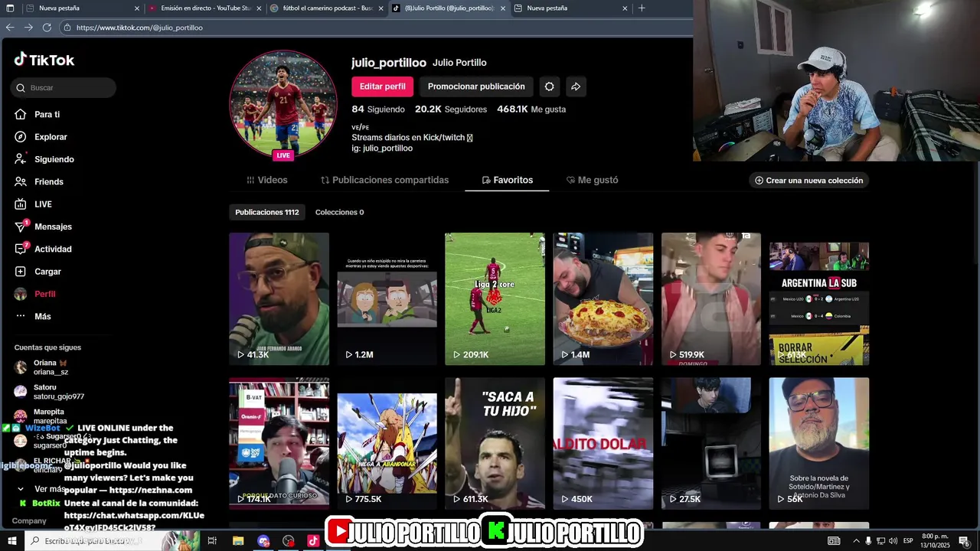This screenshot has width=980, height=551.
Task: Open the Actividad notifications
Action: 53,249
